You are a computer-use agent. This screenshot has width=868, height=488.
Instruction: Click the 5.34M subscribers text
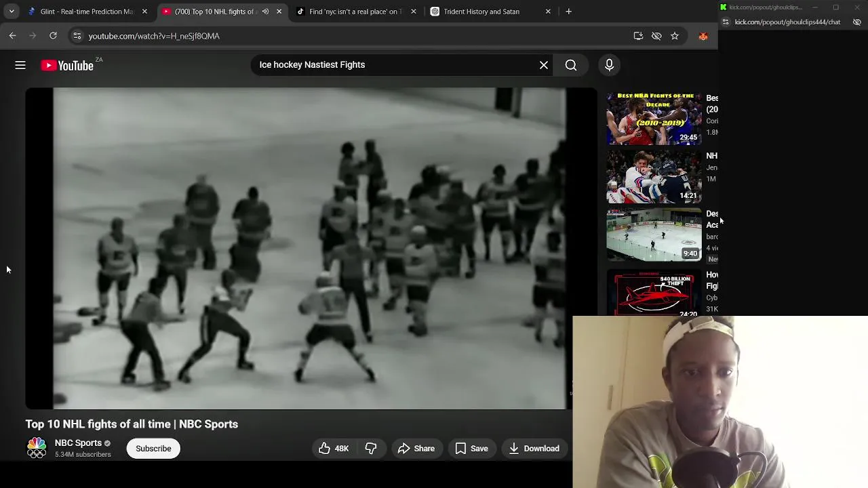coord(83,455)
